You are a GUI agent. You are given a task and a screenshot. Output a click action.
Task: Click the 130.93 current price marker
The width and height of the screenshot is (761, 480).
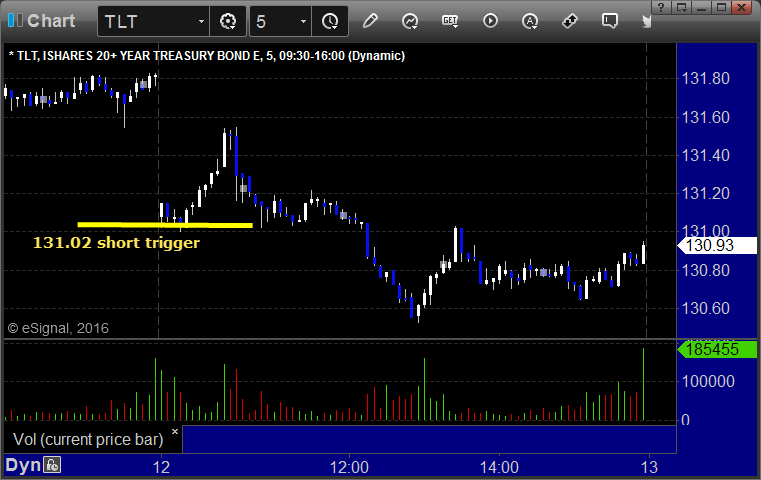coord(717,246)
